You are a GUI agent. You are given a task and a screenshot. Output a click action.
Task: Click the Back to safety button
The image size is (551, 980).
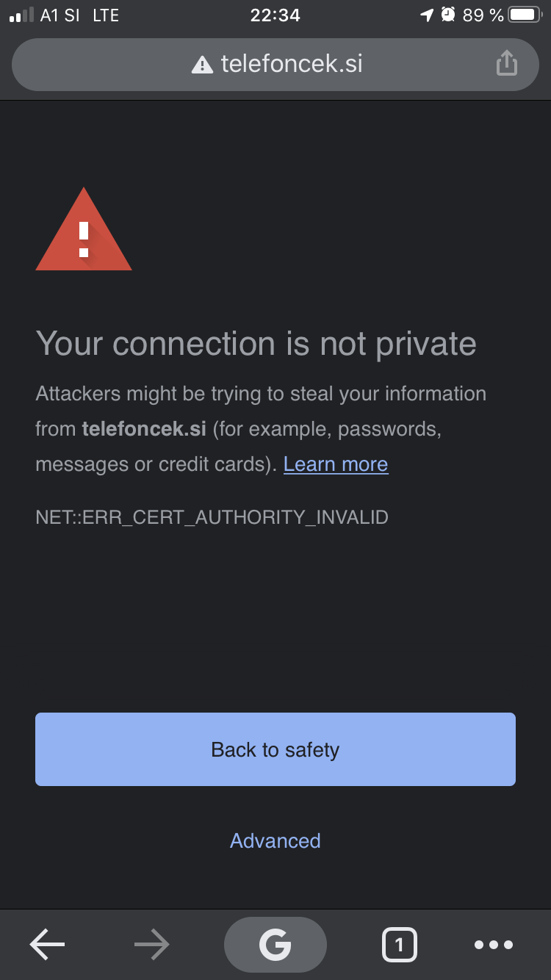[275, 749]
